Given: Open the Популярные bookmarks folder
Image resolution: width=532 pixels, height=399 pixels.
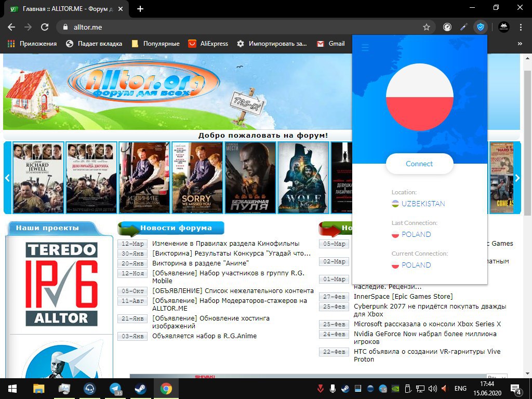Looking at the screenshot, I should coord(156,44).
